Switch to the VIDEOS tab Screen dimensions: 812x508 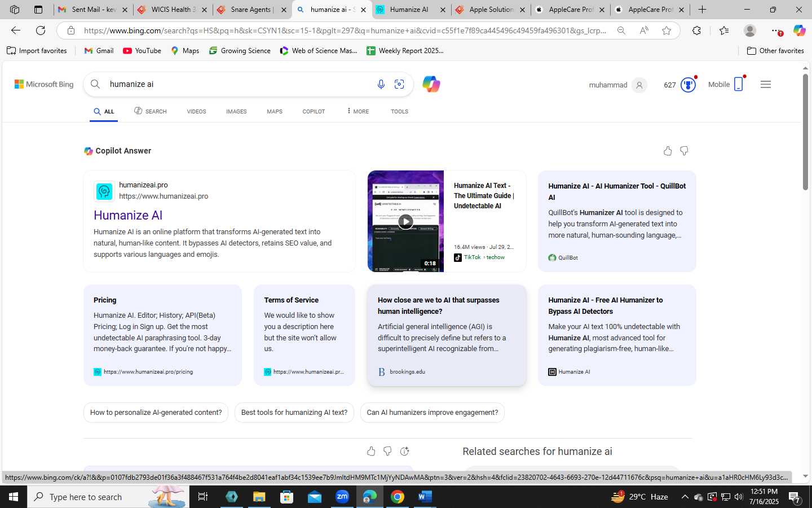(x=196, y=111)
